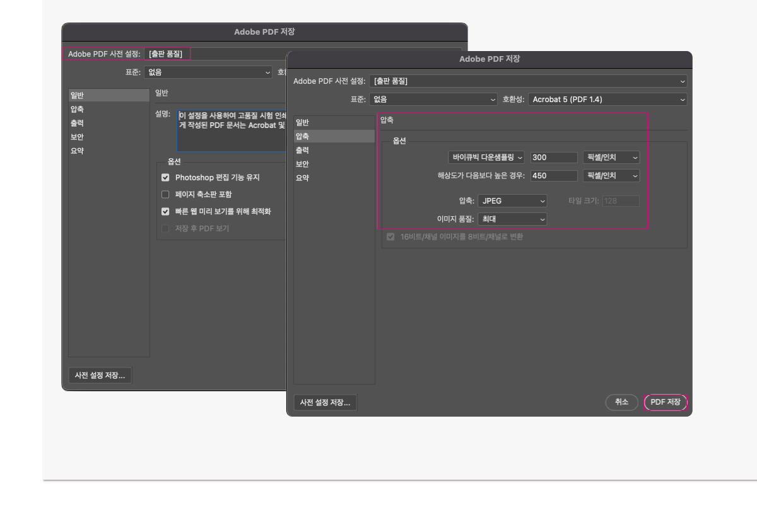This screenshot has height=532, width=757.
Task: Open the 호환성 Acrobat 5 (PDF 1.4) dropdown
Action: [x=607, y=100]
